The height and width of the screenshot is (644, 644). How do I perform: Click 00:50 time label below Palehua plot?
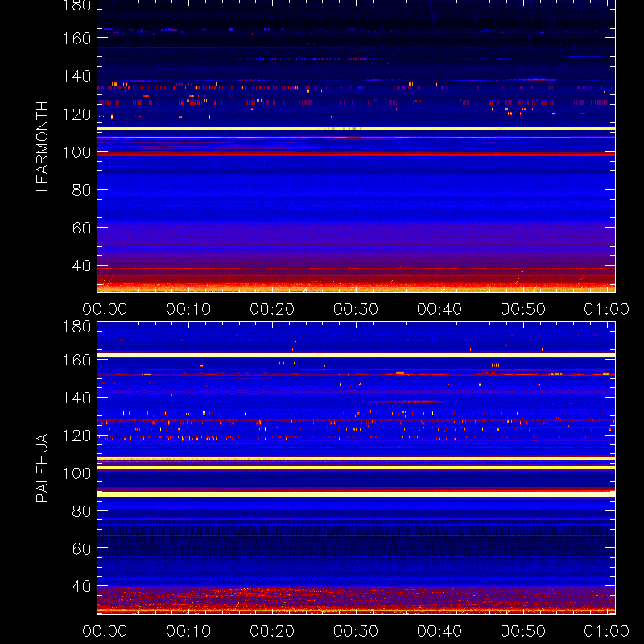522,631
